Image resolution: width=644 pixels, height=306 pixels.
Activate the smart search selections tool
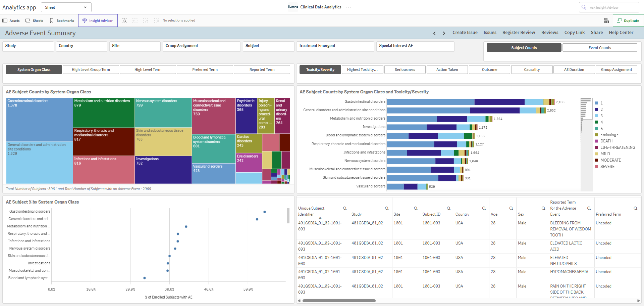124,20
